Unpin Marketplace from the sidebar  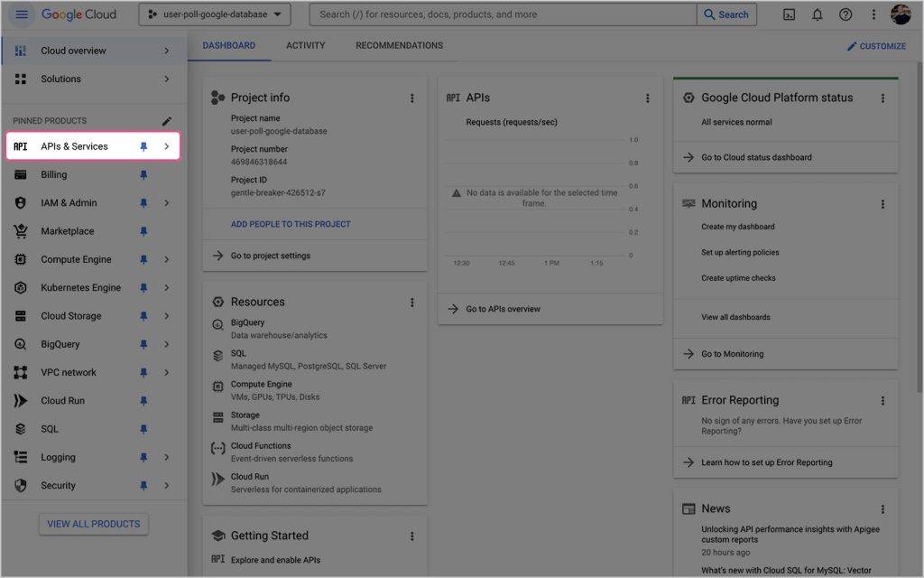coord(143,232)
